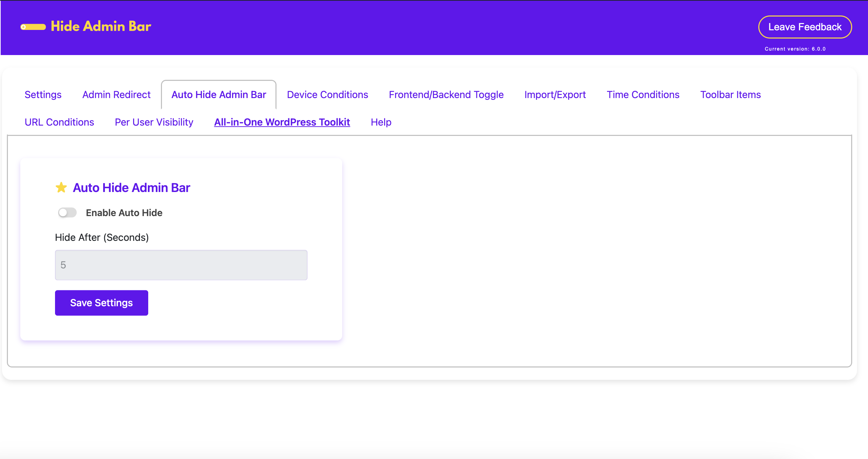Click the Hide Admin Bar logo icon
The width and height of the screenshot is (868, 459).
[x=33, y=27]
